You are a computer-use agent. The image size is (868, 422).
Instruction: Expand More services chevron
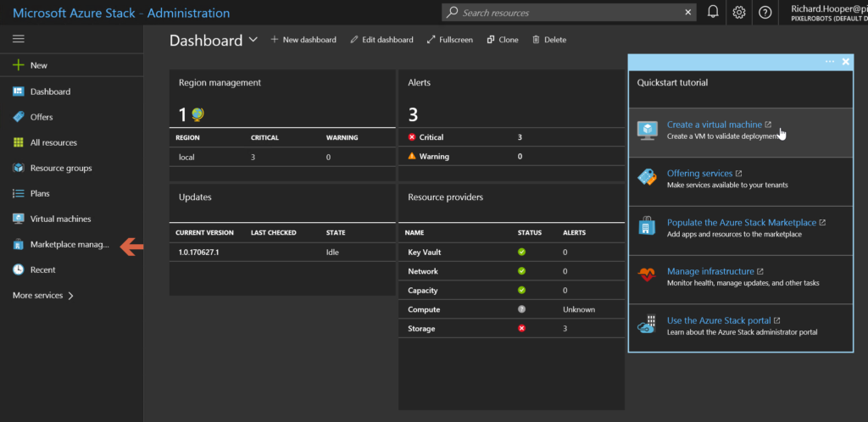click(x=70, y=296)
